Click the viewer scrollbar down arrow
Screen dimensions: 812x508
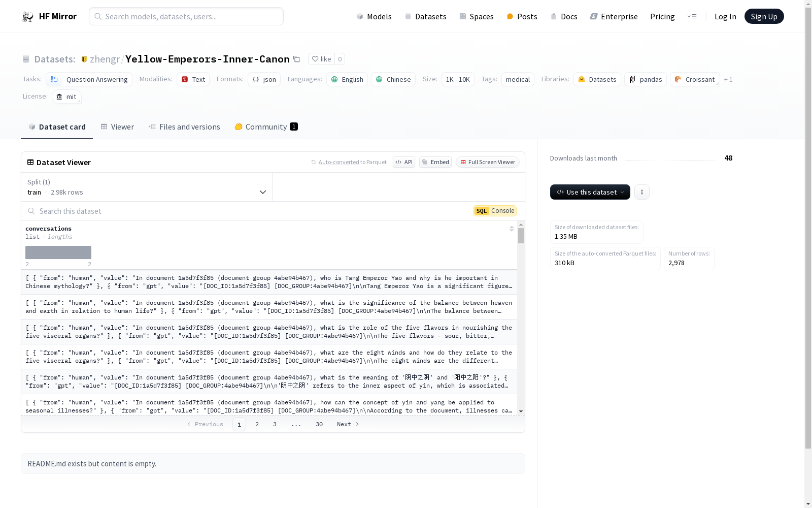521,411
